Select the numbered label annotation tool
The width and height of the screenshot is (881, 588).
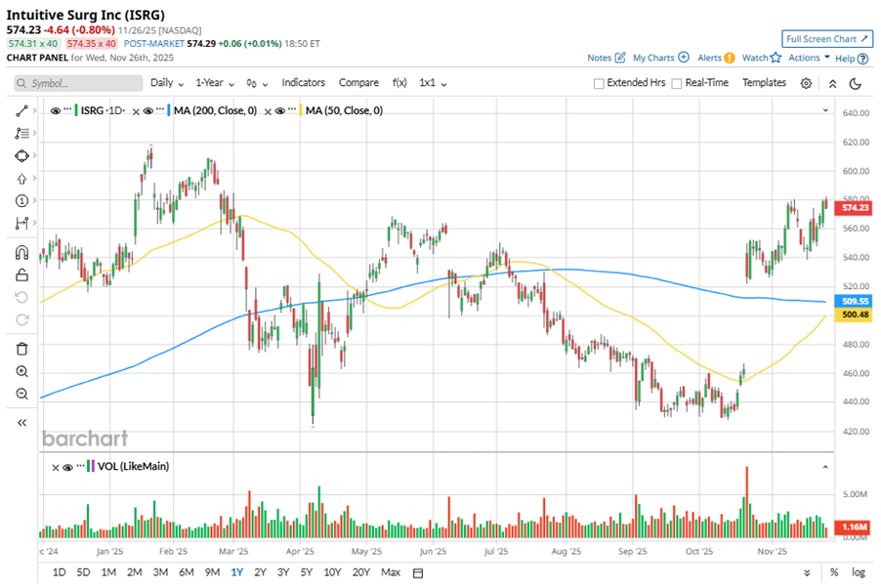[21, 200]
